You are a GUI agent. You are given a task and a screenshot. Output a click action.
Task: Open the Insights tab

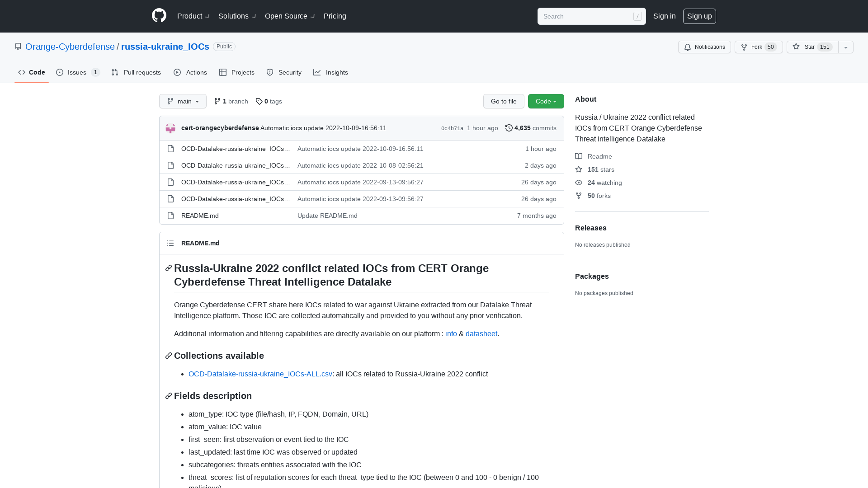tap(331, 72)
